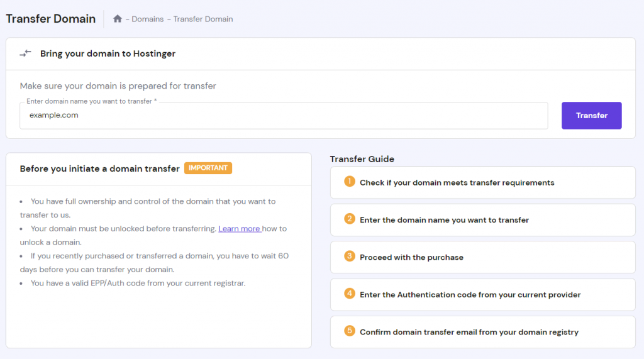Click the step 4 number badge
This screenshot has width=644, height=359.
350,294
